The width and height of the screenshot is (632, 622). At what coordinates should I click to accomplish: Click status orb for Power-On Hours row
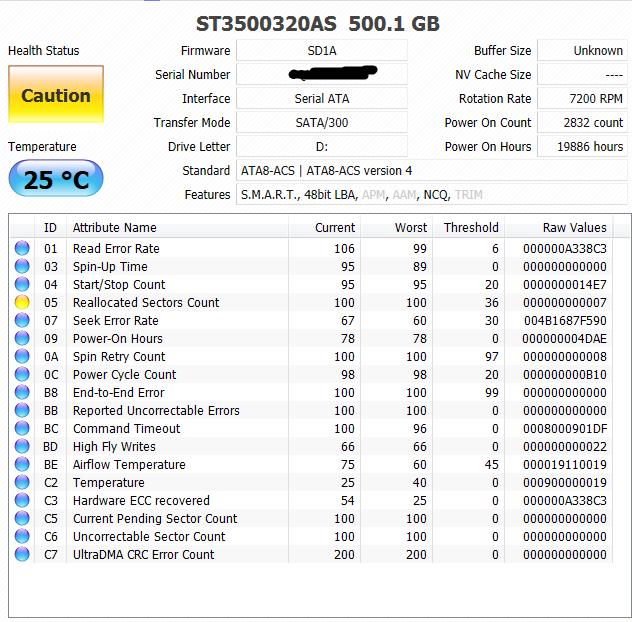[22, 338]
